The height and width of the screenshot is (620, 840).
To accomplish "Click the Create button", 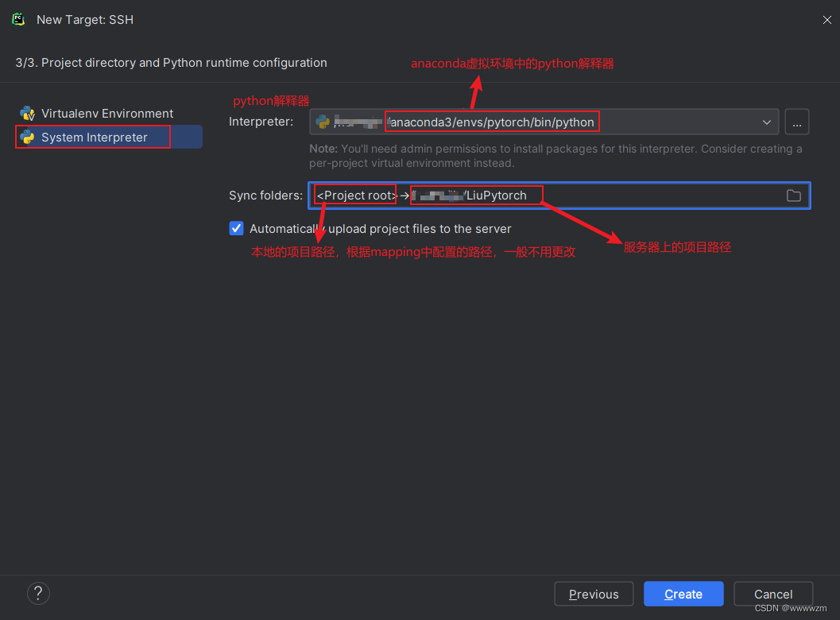I will 683,594.
